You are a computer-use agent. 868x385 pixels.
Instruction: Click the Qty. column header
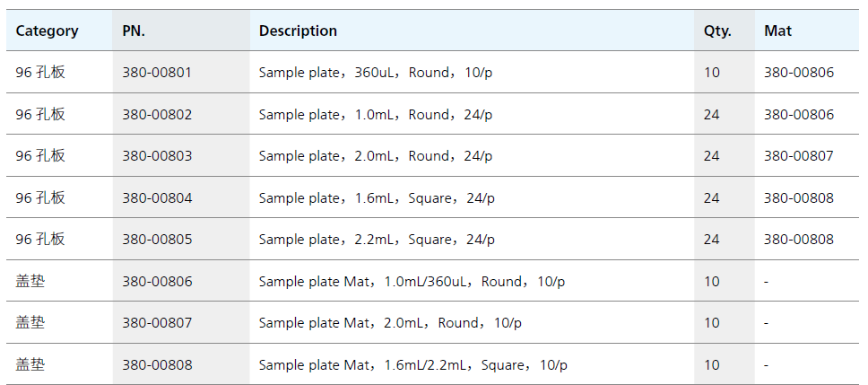pyautogui.click(x=717, y=31)
